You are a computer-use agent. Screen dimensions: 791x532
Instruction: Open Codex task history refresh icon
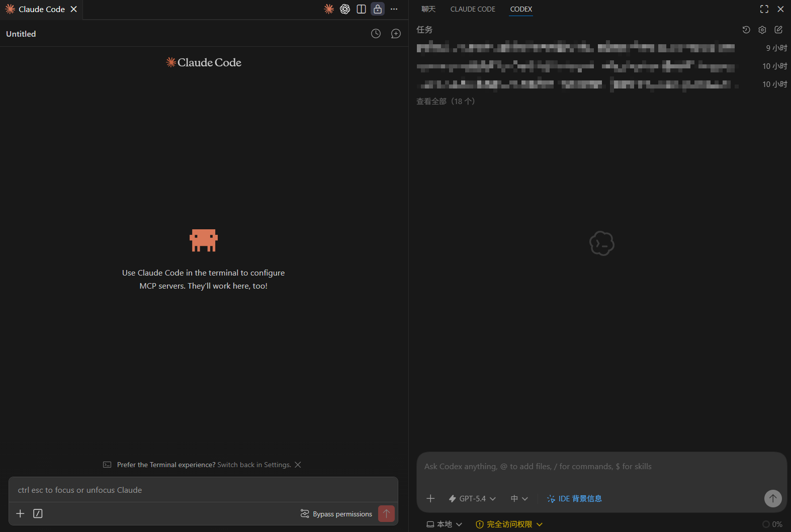746,30
